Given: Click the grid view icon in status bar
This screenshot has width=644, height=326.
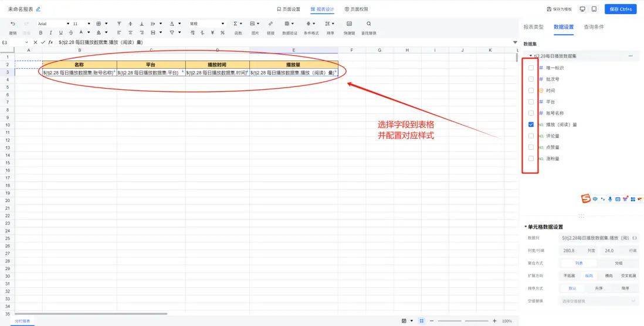Looking at the screenshot, I should click(x=421, y=321).
